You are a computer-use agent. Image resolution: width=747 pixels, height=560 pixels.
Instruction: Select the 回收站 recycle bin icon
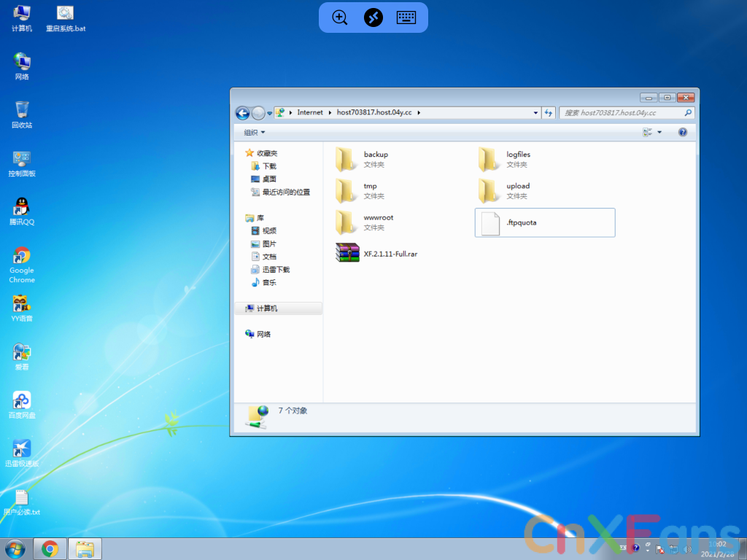[21, 114]
